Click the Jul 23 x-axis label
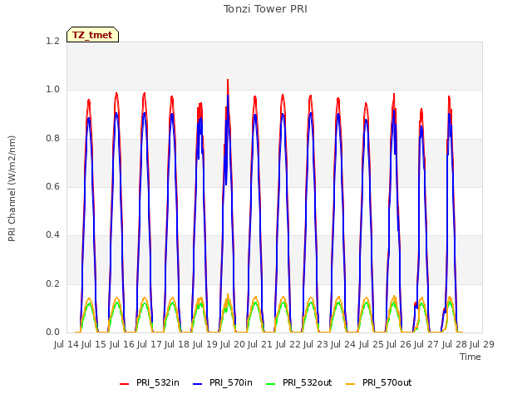The height and width of the screenshot is (399, 532). pyautogui.click(x=316, y=344)
